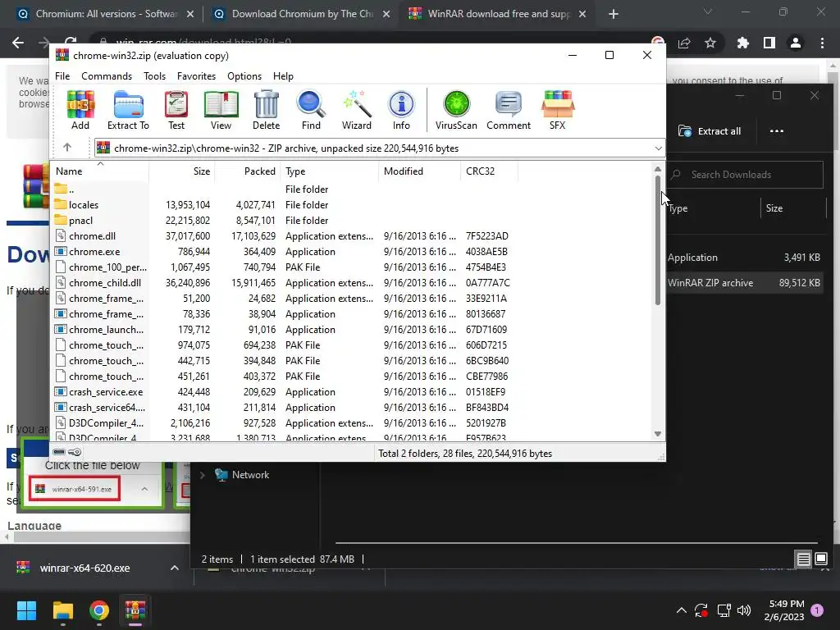This screenshot has height=630, width=840.
Task: Open File Explorer from the taskbar
Action: click(x=62, y=610)
